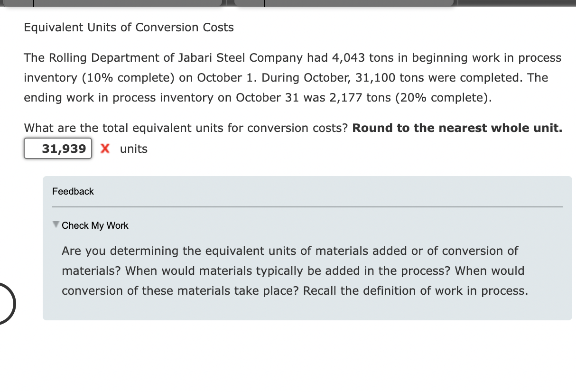This screenshot has width=576, height=392.
Task: Click the Equivalent Units of Conversion Costs title
Action: click(x=128, y=28)
